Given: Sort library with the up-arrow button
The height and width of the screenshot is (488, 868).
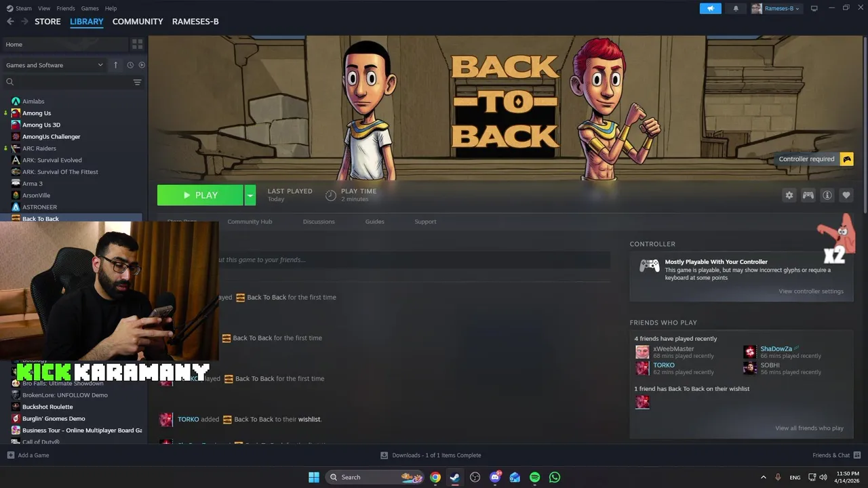Looking at the screenshot, I should [x=115, y=65].
